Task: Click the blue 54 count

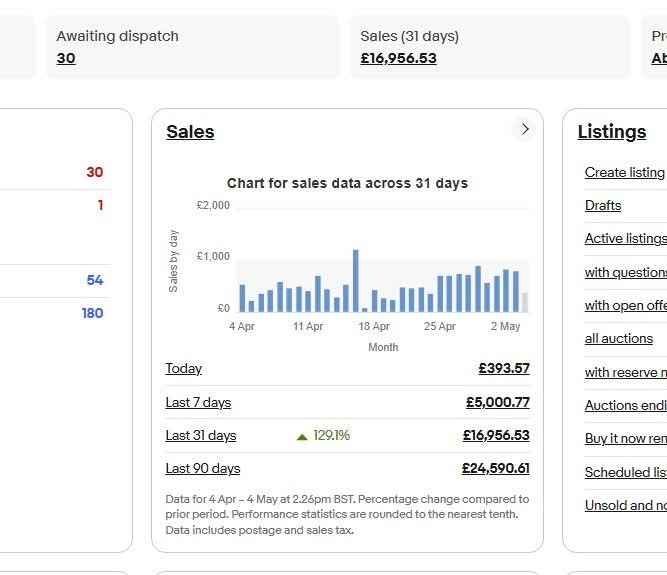Action: pyautogui.click(x=95, y=280)
